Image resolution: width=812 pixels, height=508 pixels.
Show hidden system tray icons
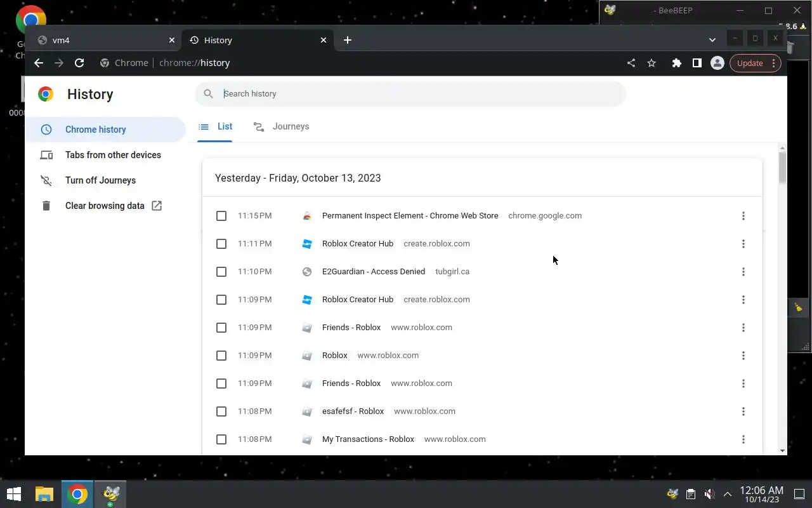[728, 494]
